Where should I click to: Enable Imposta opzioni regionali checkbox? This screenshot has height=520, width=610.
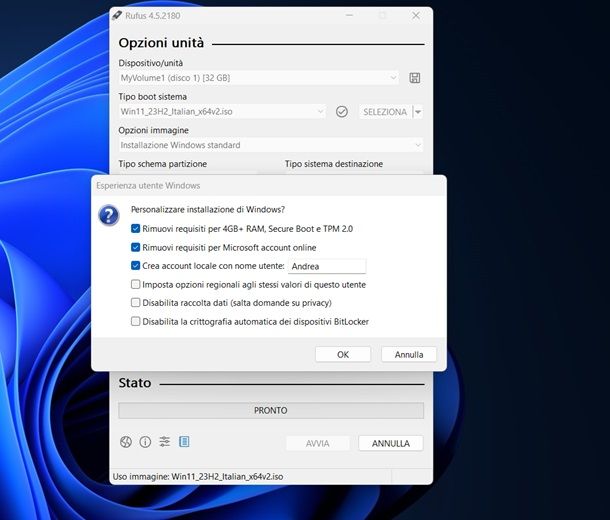[135, 284]
